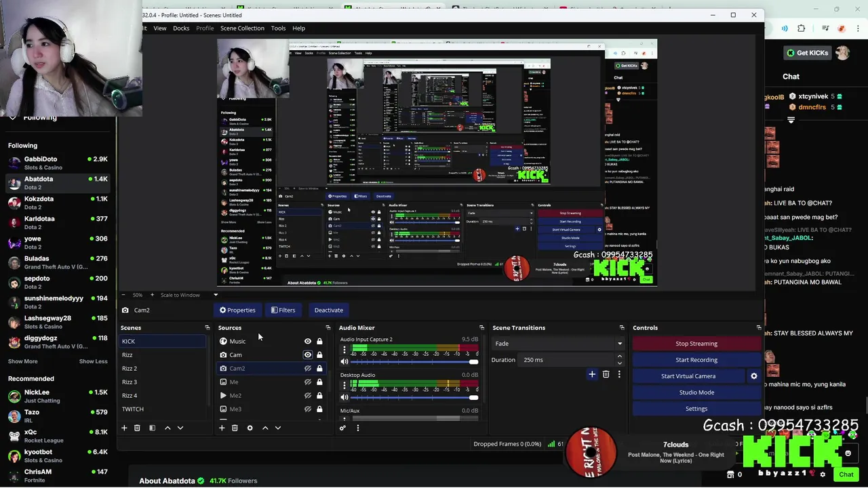Viewport: 868px width, 488px height.
Task: Open OBS Settings button in Controls
Action: point(696,409)
